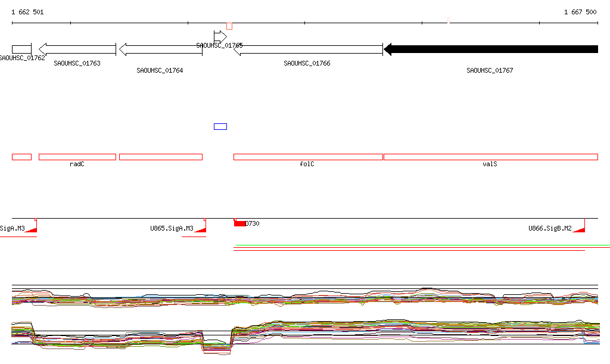Select the small blue outlined rectangle
This screenshot has width=610, height=364.
(x=220, y=126)
